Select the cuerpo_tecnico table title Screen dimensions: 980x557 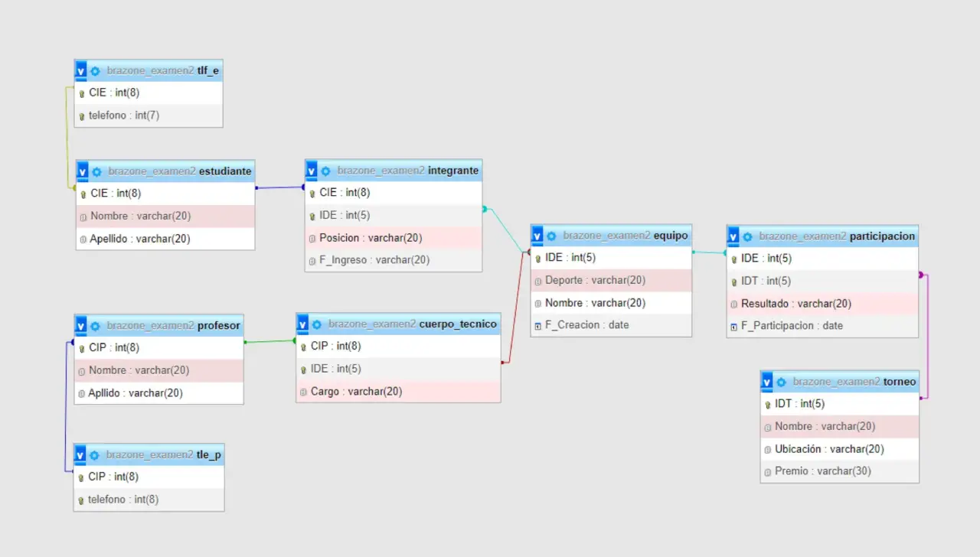point(458,324)
